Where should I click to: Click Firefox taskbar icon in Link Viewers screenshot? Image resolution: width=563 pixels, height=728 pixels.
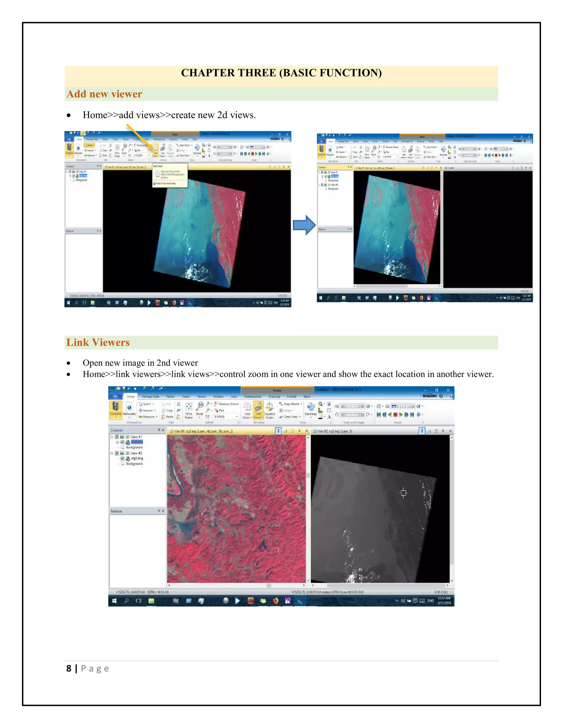click(275, 601)
